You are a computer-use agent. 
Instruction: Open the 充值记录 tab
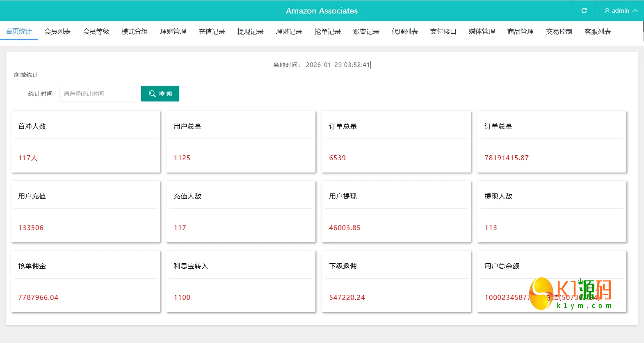pos(212,31)
